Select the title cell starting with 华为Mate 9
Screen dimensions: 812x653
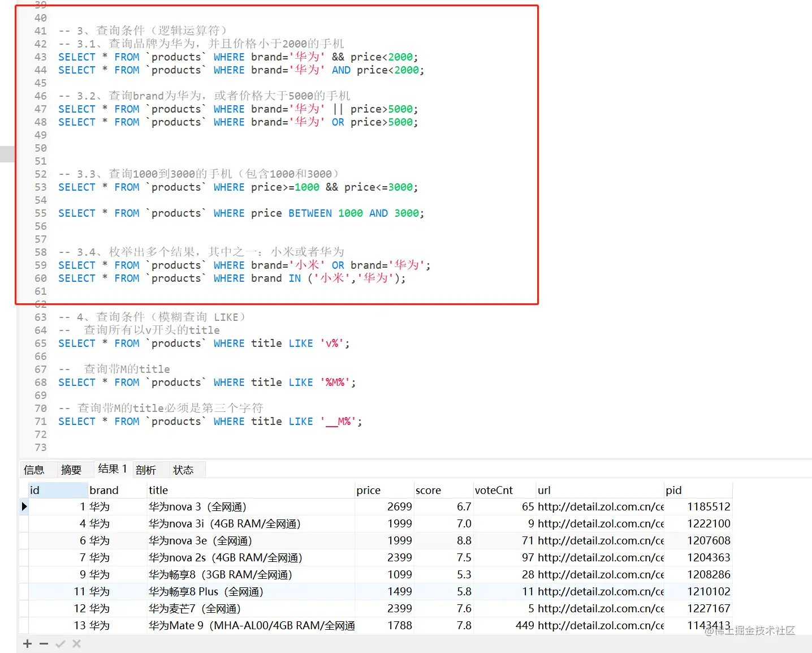pos(252,625)
